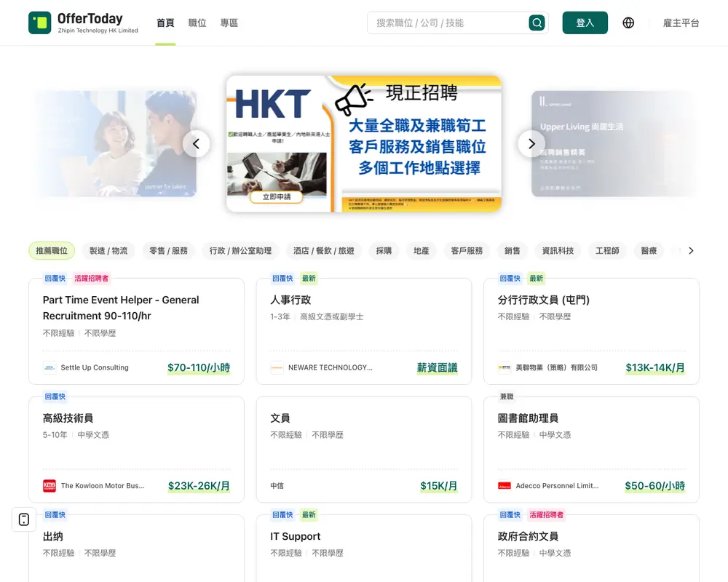Open the 分行行政文員 (屯門) job listing
728x582 pixels.
tap(544, 300)
